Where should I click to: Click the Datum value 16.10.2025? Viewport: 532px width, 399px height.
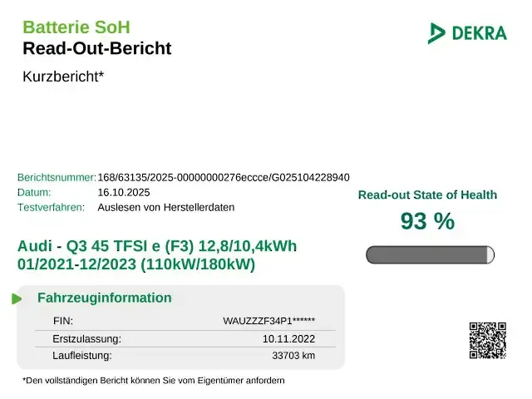[x=122, y=192]
